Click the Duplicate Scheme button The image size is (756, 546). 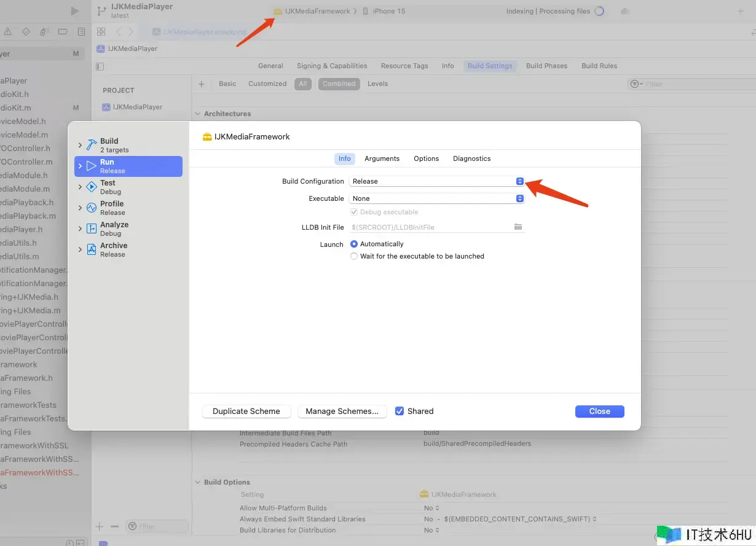click(x=246, y=411)
